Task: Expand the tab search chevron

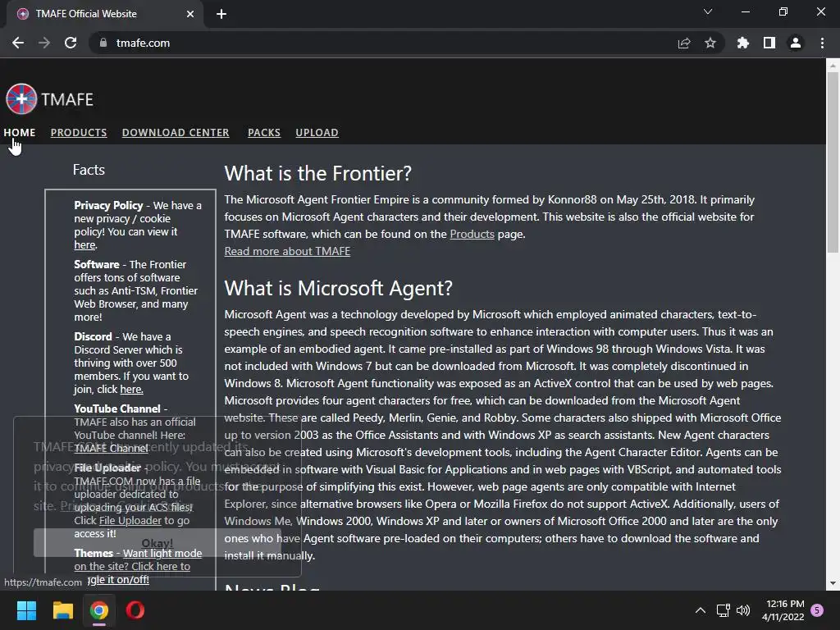Action: coord(708,11)
